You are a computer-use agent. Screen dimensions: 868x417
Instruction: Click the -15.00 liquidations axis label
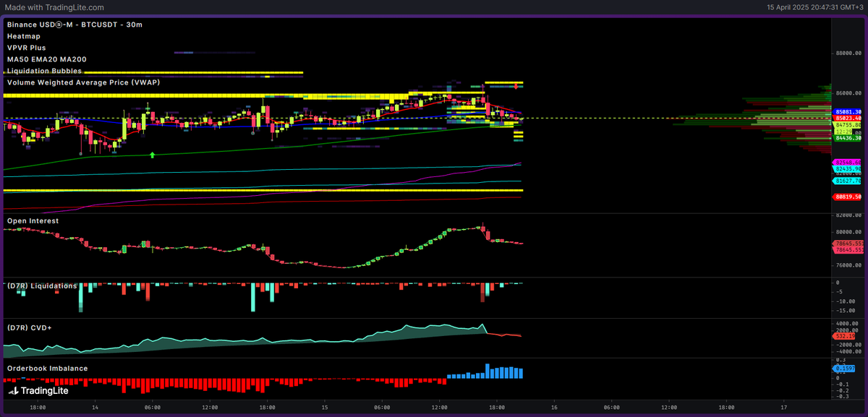tap(847, 310)
